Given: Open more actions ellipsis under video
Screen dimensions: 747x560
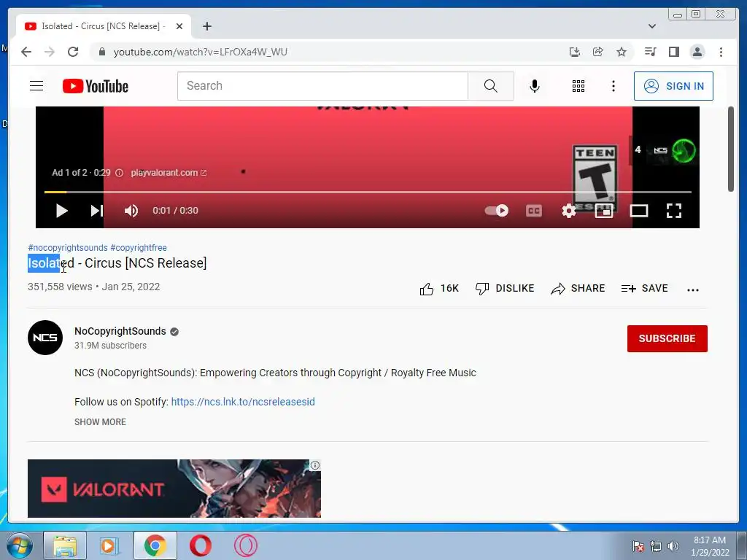Looking at the screenshot, I should 693,289.
